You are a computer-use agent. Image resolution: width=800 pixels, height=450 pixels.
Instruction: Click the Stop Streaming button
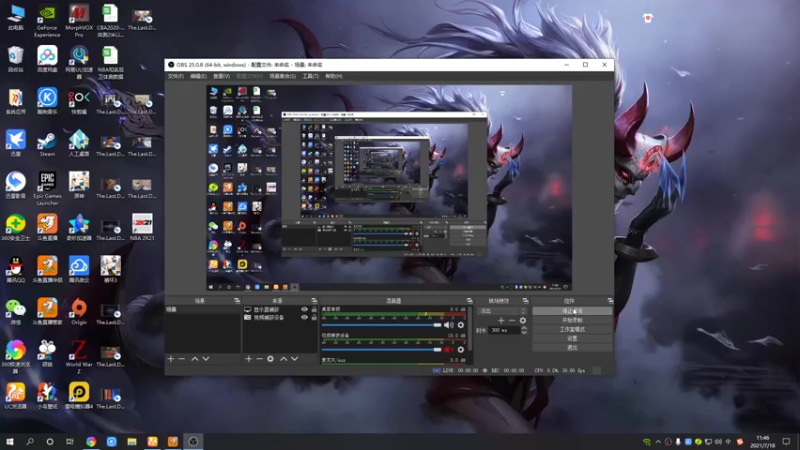[x=572, y=311]
